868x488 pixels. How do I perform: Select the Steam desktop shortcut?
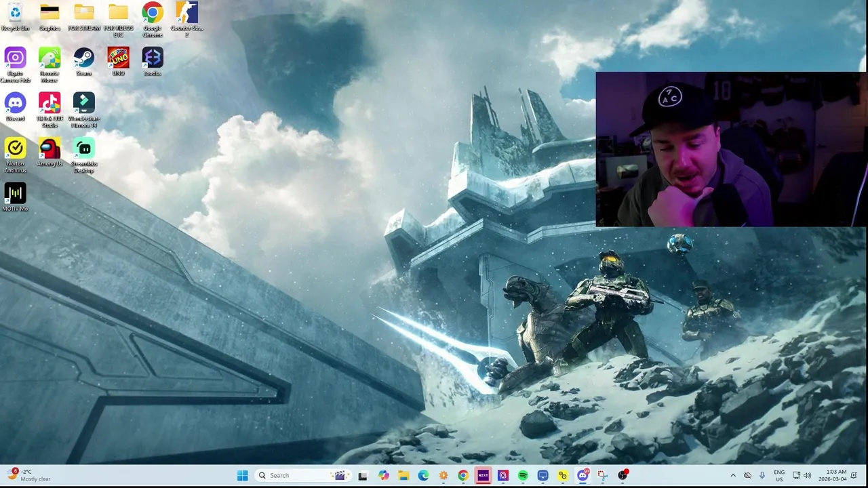click(84, 62)
